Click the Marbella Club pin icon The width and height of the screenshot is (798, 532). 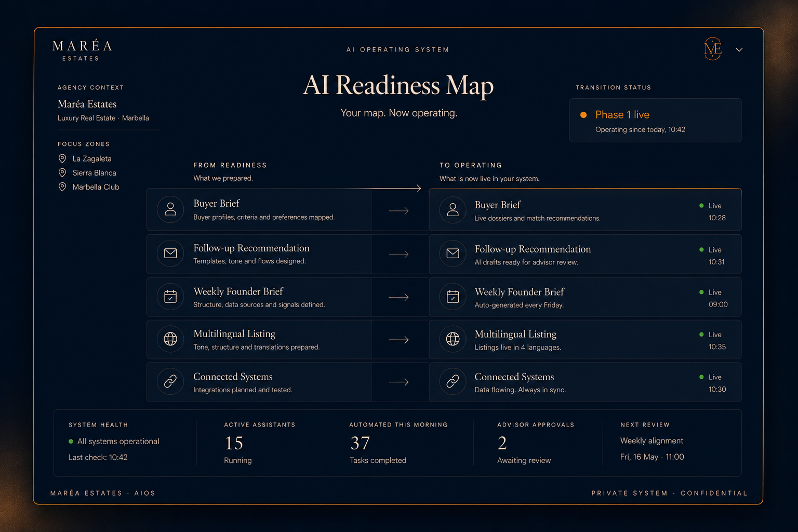[x=62, y=187]
